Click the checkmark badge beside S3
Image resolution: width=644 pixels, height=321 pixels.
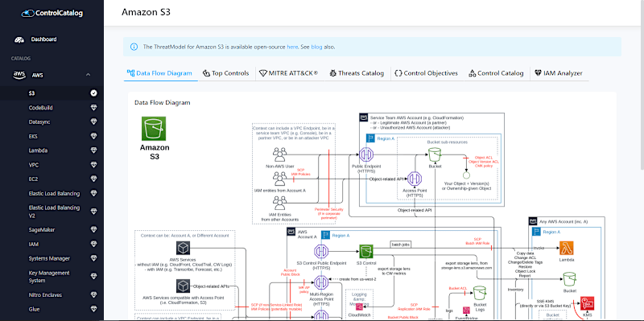tap(93, 93)
